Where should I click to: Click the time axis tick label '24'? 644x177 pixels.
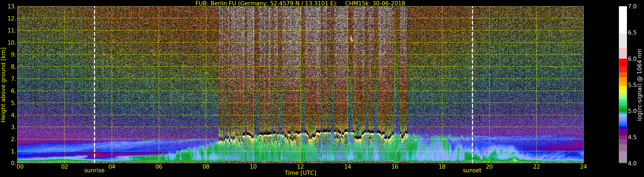tap(583, 166)
